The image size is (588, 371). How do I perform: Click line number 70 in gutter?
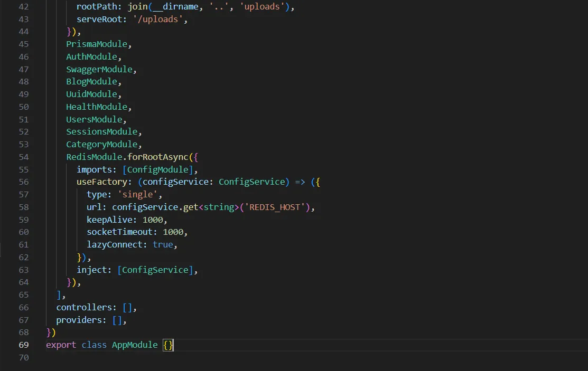click(x=24, y=357)
